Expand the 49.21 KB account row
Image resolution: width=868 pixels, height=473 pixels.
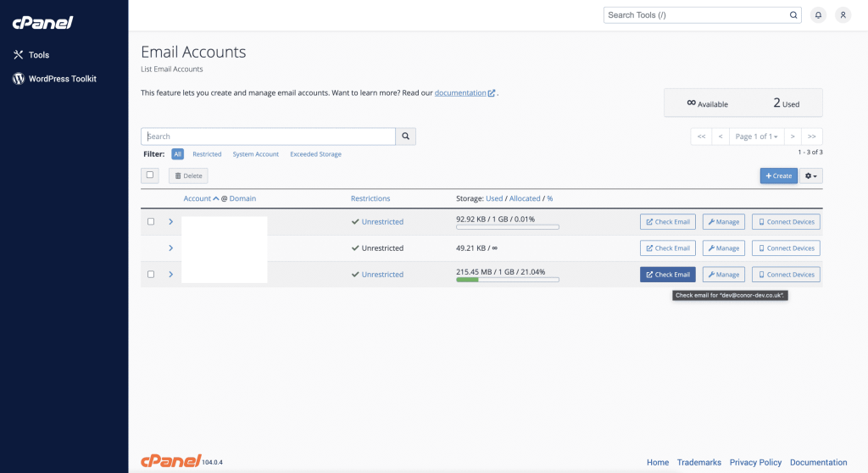coord(170,248)
